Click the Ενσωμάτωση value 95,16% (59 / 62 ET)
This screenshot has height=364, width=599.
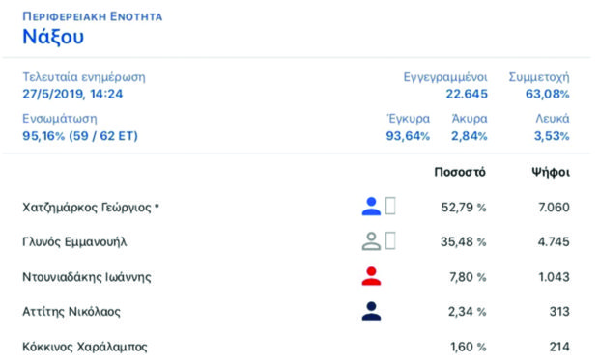(80, 136)
